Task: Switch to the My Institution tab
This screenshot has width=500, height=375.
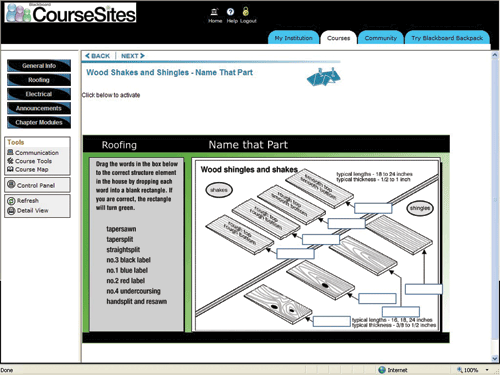Action: (x=293, y=38)
